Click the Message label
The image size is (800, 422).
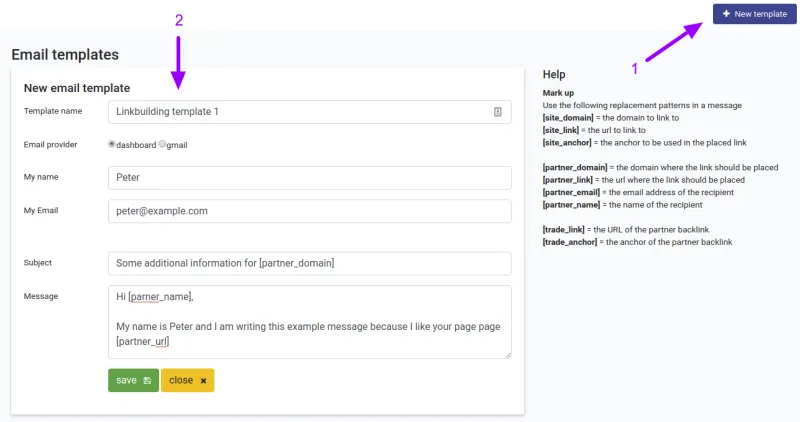pyautogui.click(x=41, y=296)
